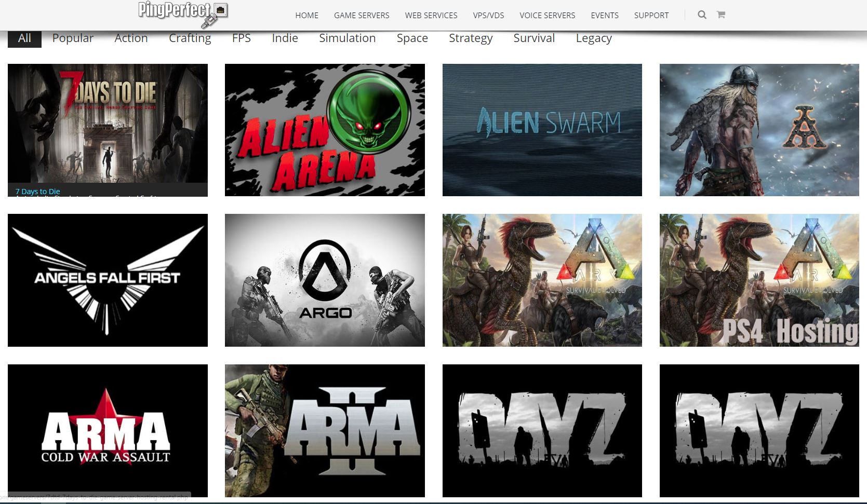Select Arma Cold War Assault tile

(x=108, y=430)
